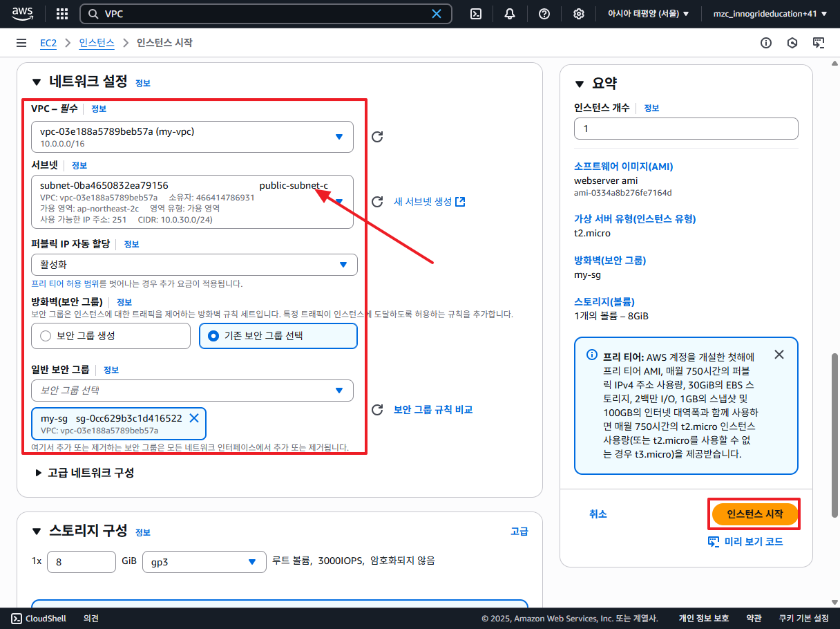This screenshot has height=629, width=840.
Task: Refresh the security group list
Action: (x=377, y=410)
